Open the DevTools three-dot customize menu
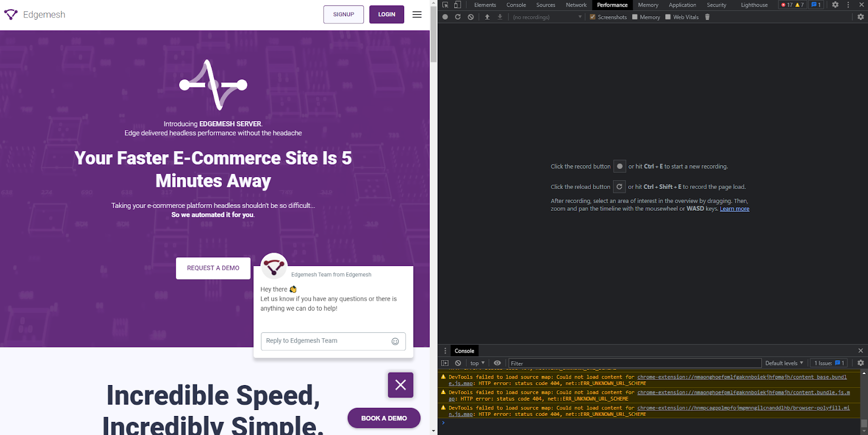This screenshot has height=435, width=868. pyautogui.click(x=848, y=5)
